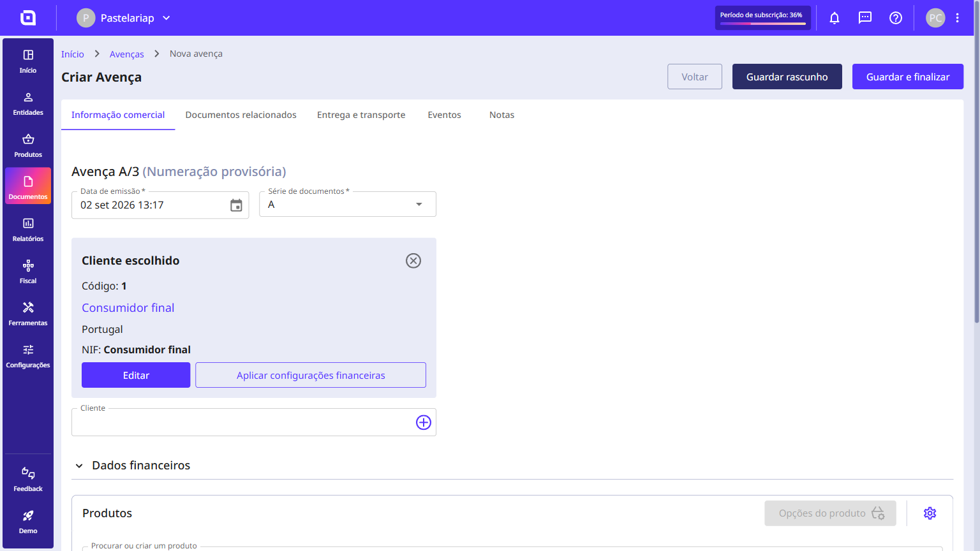Open the Pastelariap company dropdown

(x=124, y=18)
